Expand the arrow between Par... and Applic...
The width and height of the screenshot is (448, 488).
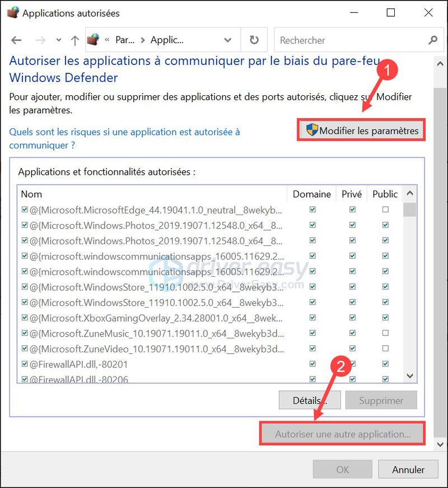(143, 40)
